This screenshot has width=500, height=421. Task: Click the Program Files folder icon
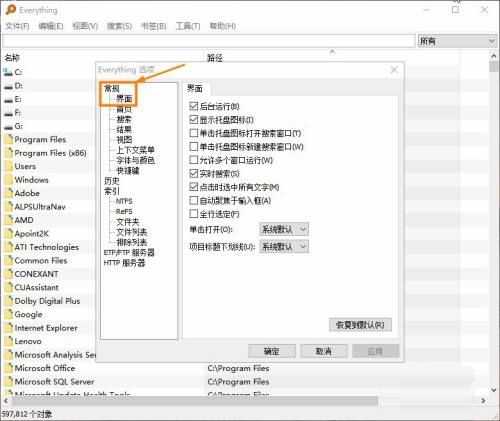coord(8,139)
